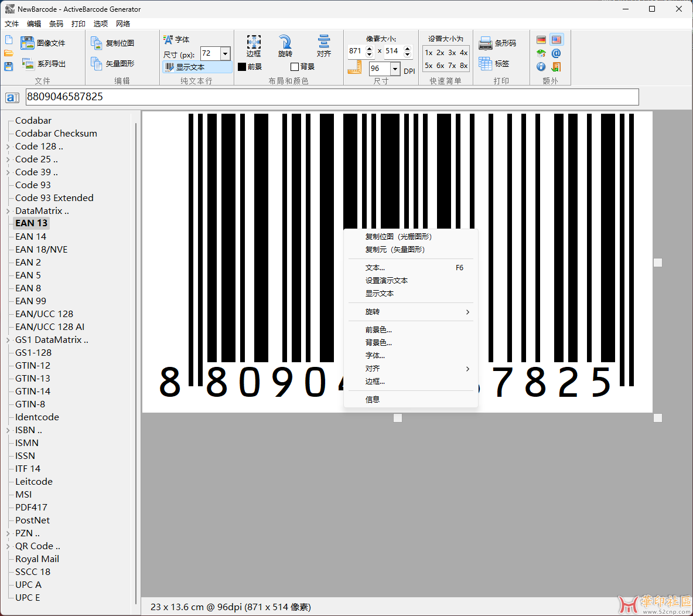
Task: Open the 条码 menu
Action: click(56, 24)
